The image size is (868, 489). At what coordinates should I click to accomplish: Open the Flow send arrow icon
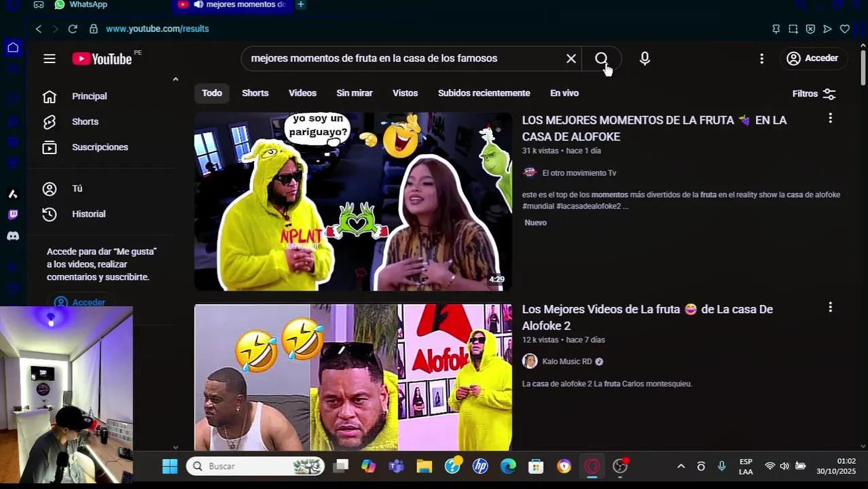point(827,29)
